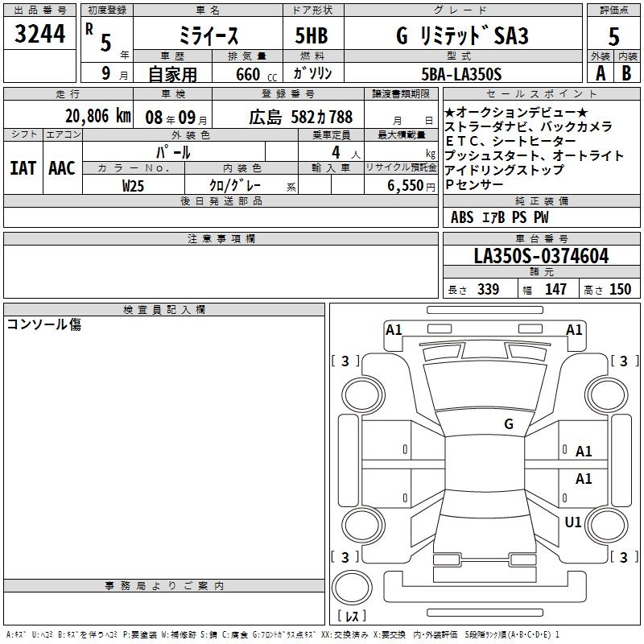Click the 検査員記入欄 header

pos(164,310)
